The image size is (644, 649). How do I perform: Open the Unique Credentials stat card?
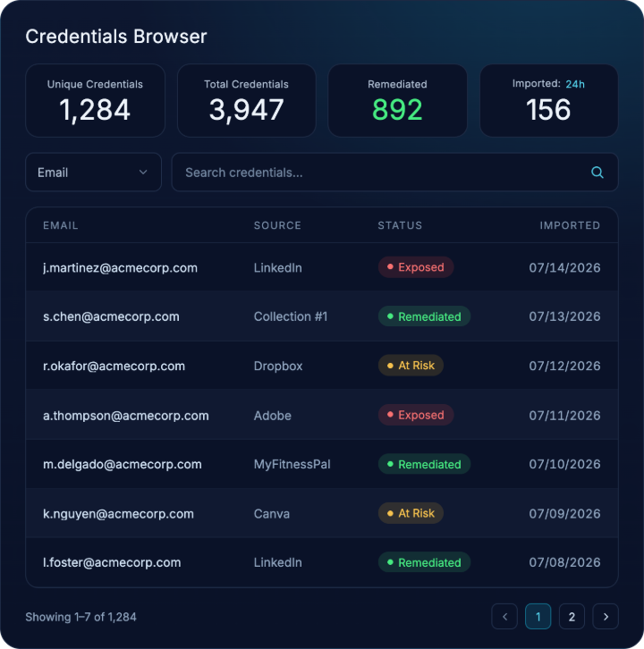[95, 101]
